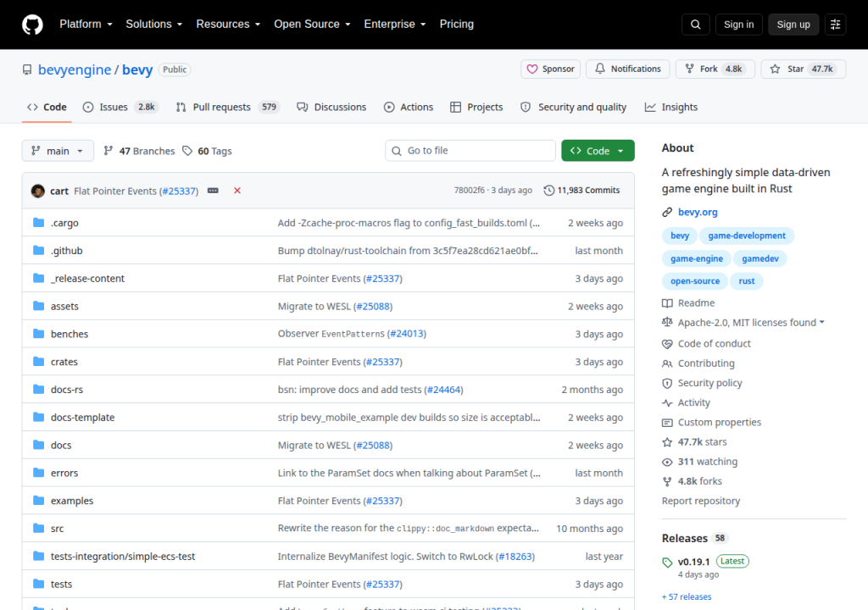Viewport: 868px width, 610px height.
Task: Click the Pricing menu item
Action: 457,25
